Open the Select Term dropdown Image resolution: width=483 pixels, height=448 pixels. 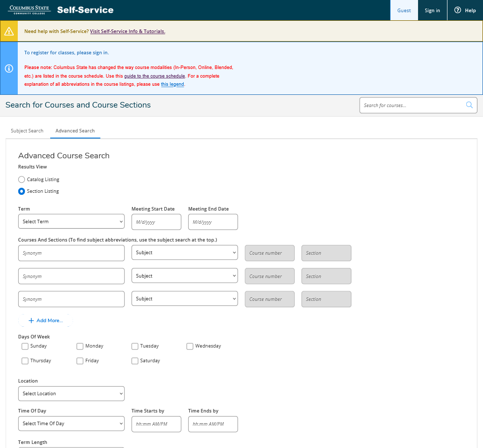tap(71, 222)
